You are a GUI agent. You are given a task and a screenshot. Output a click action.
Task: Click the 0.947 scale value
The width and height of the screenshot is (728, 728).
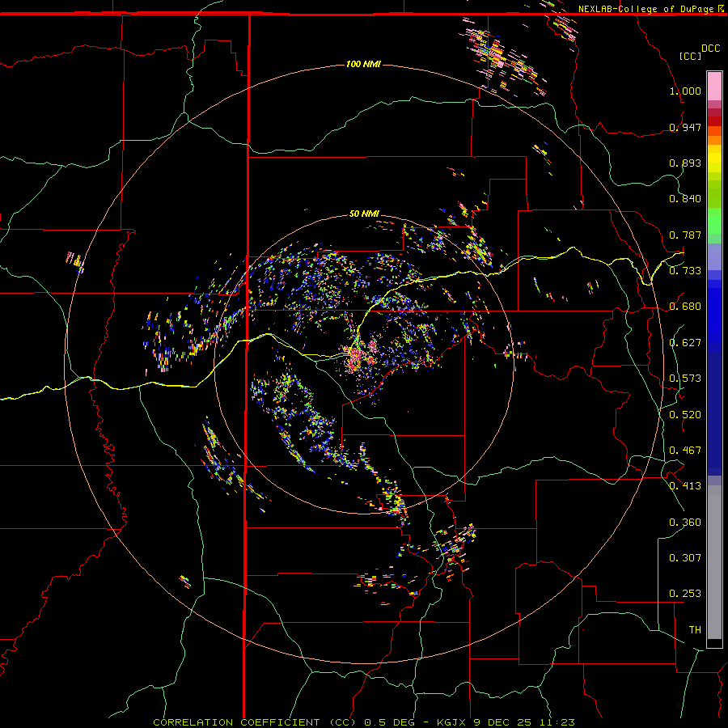pyautogui.click(x=685, y=127)
